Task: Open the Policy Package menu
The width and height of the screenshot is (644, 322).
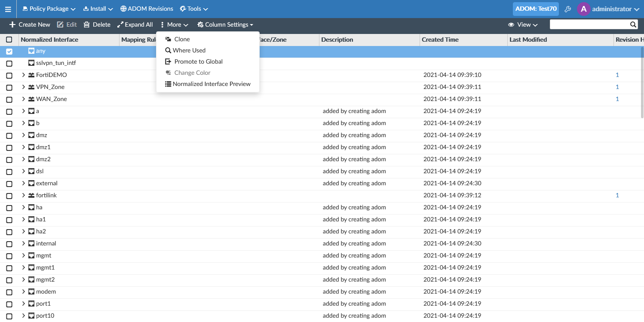Action: pos(49,9)
